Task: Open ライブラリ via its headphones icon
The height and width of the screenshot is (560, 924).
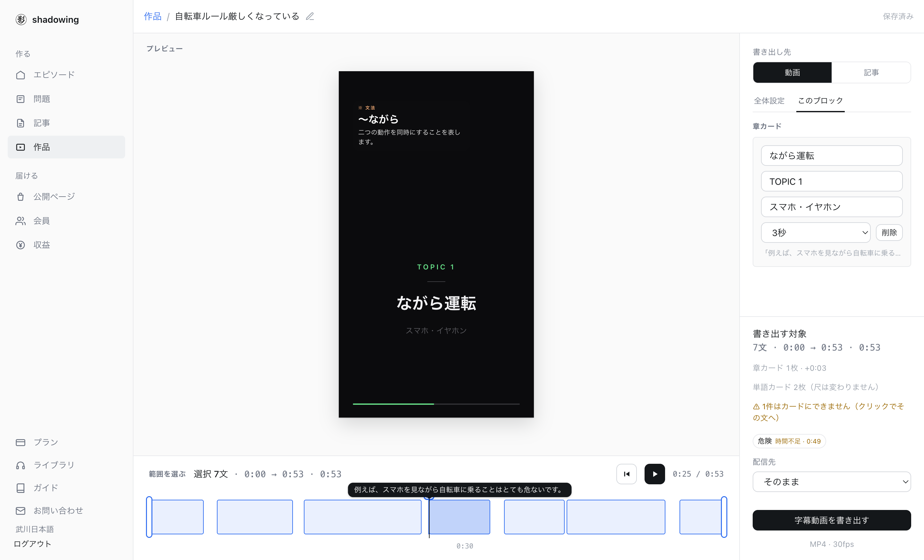Action: pos(21,465)
